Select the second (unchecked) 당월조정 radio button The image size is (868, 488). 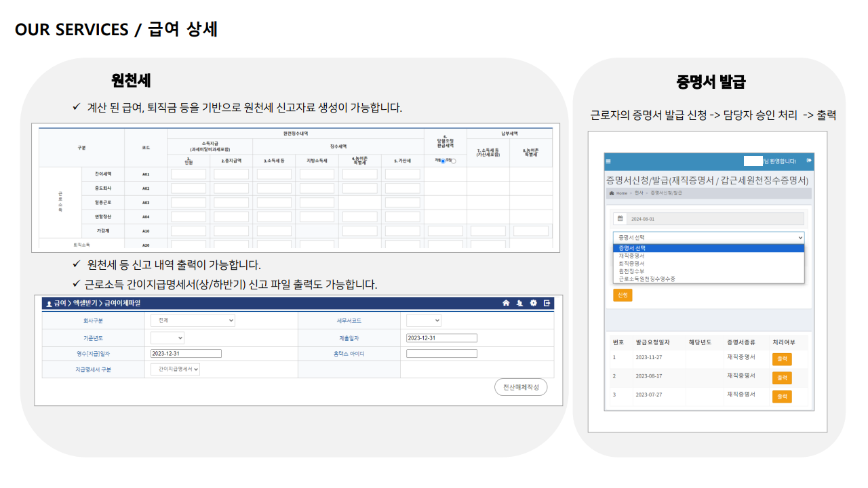click(454, 161)
